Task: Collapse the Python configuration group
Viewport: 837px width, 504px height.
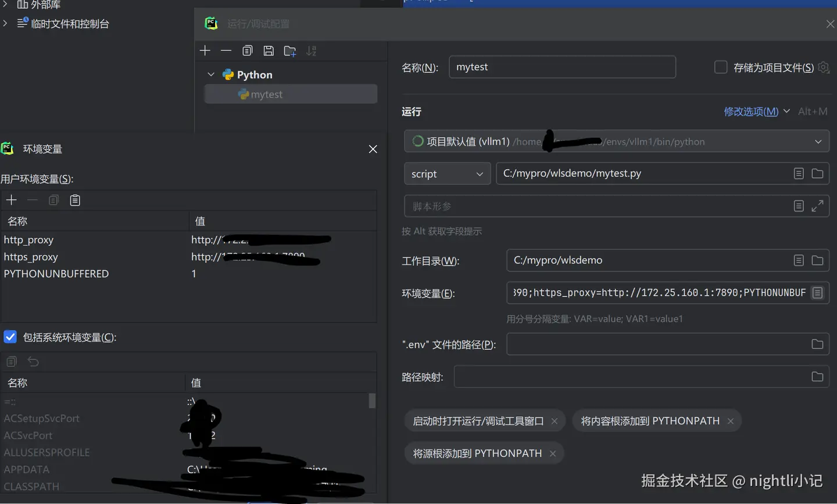Action: [x=210, y=74]
